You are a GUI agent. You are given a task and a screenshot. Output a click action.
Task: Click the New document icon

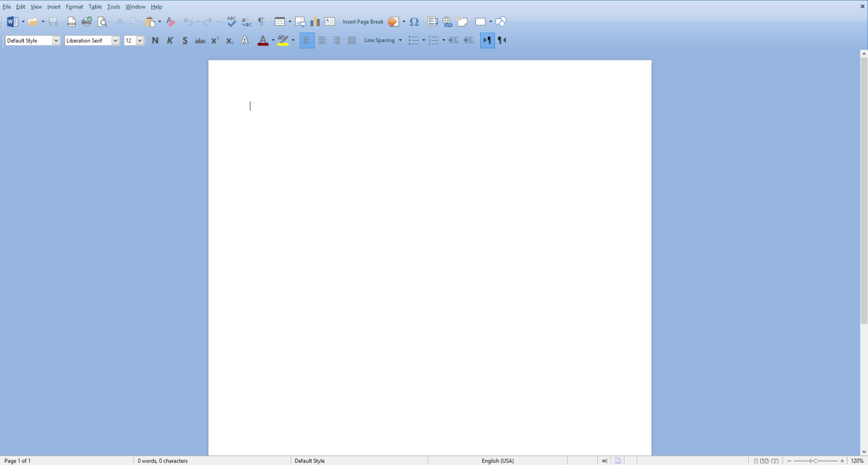tap(12, 22)
